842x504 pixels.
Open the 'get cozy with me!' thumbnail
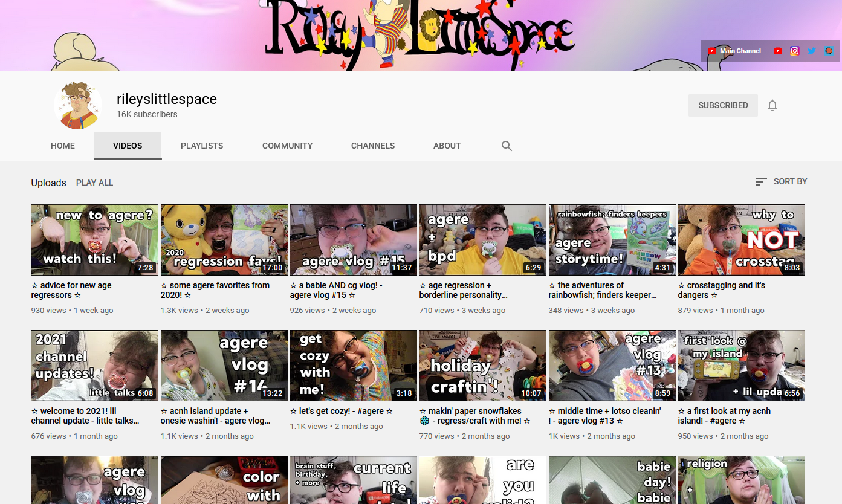pyautogui.click(x=354, y=366)
